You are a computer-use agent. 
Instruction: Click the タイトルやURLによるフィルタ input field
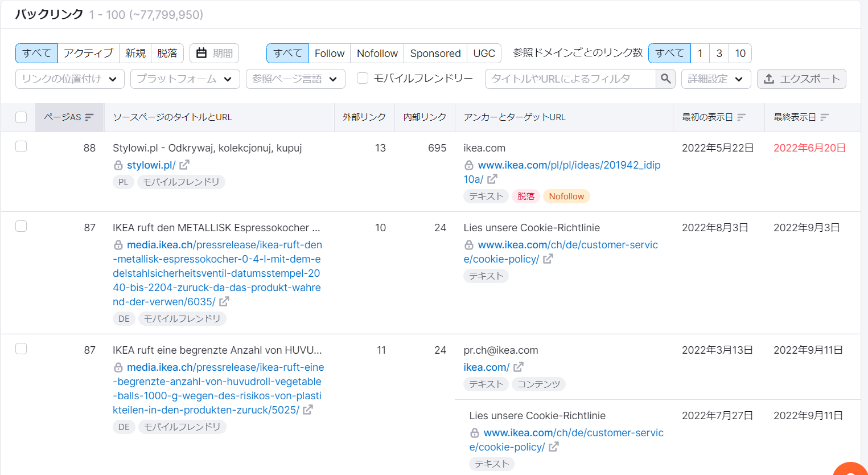pos(570,79)
